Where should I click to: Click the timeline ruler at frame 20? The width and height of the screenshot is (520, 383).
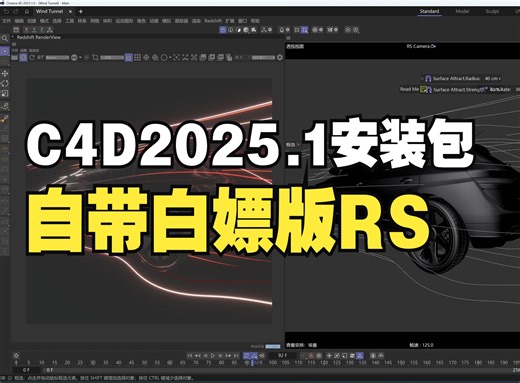pos(67,362)
